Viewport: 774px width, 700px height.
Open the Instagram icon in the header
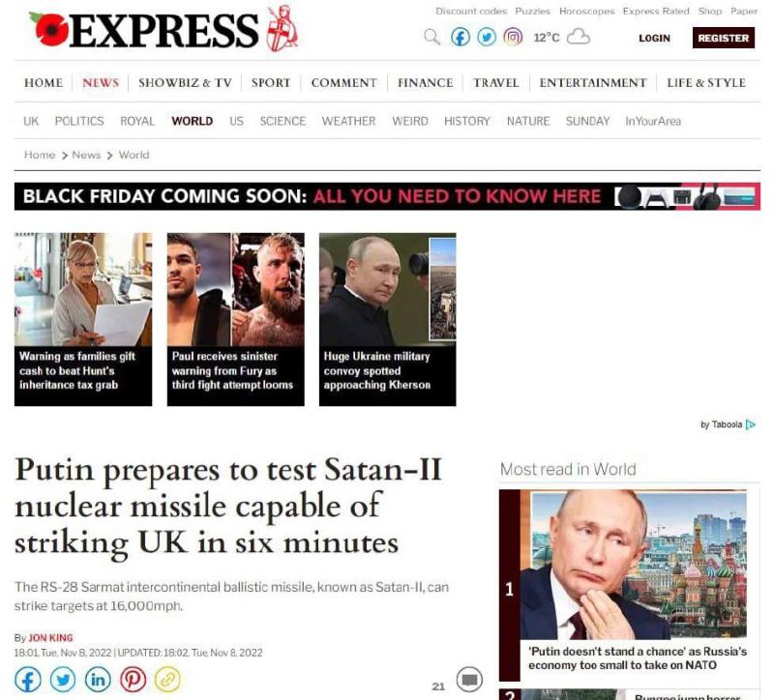pyautogui.click(x=513, y=37)
